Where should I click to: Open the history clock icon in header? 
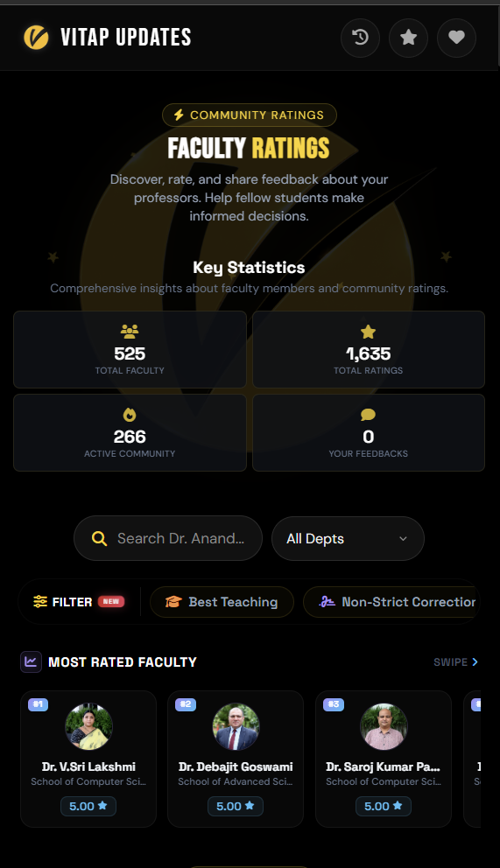point(360,38)
